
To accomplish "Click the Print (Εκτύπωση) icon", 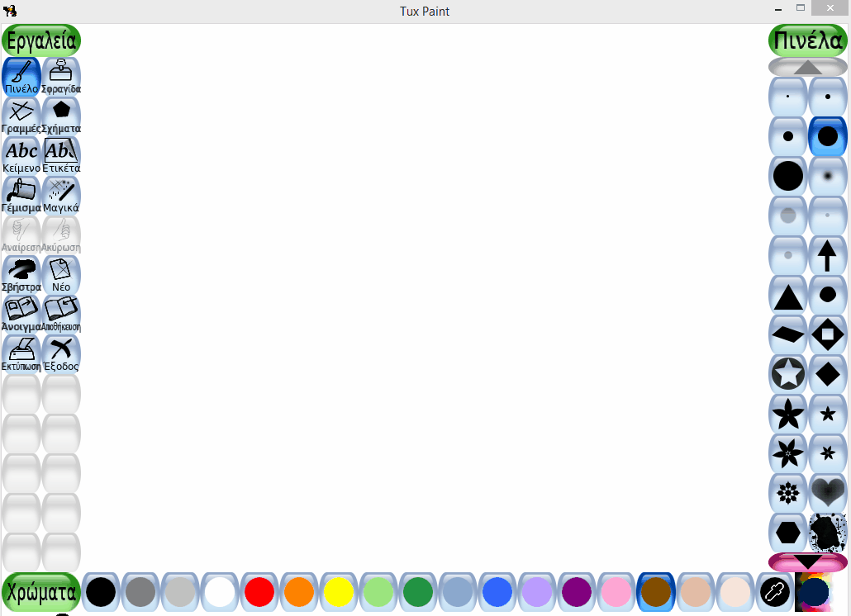I will 21,353.
